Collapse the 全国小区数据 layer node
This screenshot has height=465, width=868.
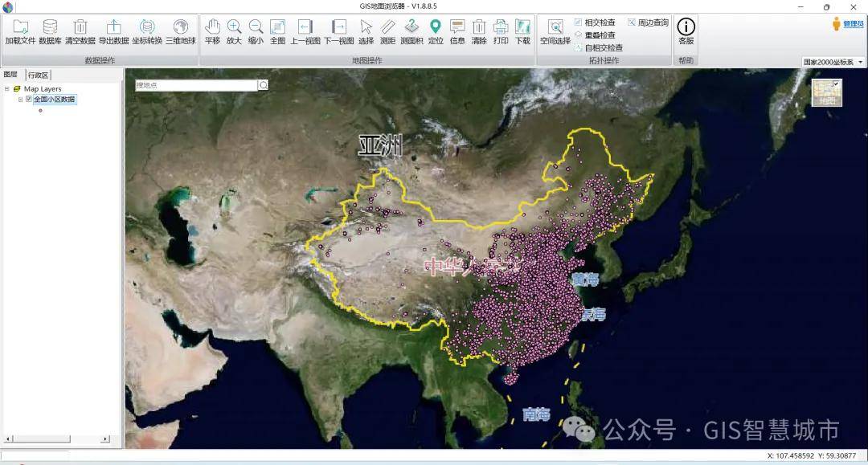[20, 100]
